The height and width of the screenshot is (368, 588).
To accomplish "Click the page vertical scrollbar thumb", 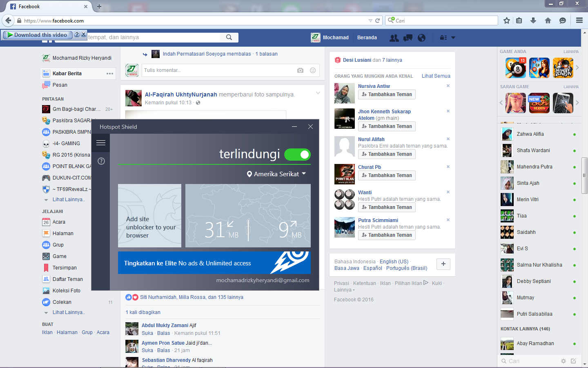I will pyautogui.click(x=585, y=176).
